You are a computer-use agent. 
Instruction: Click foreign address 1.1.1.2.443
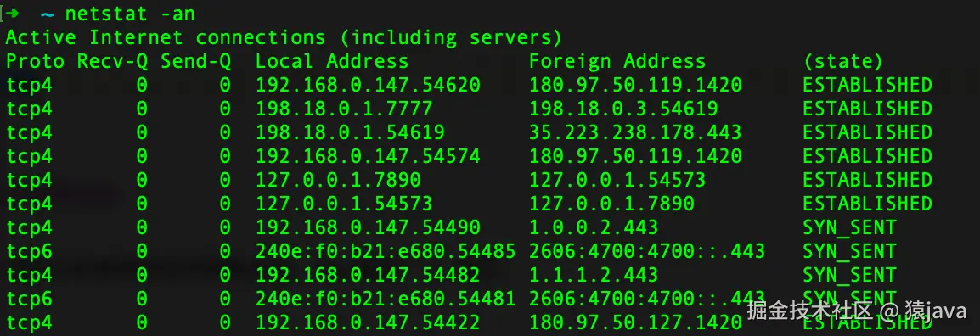click(594, 275)
